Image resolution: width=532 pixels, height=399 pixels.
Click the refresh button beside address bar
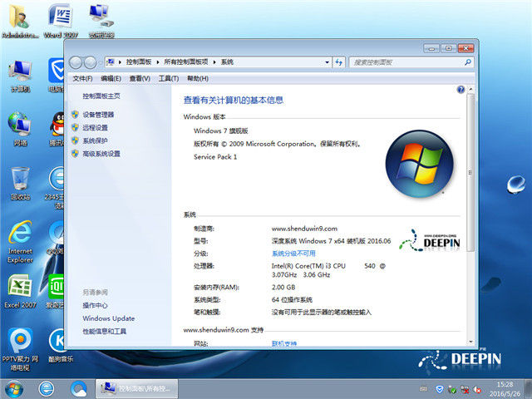pos(337,62)
